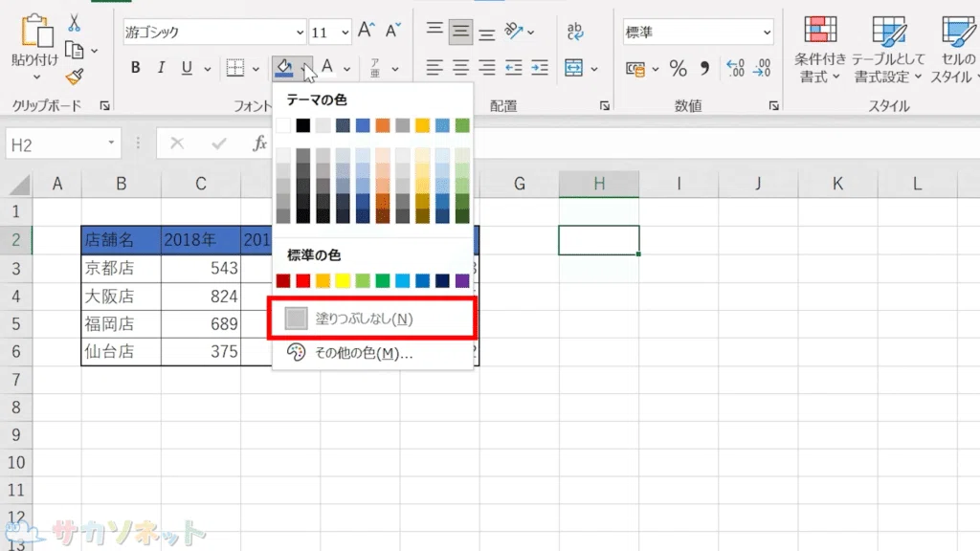
Task: Click the Copy icon
Action: tap(74, 50)
